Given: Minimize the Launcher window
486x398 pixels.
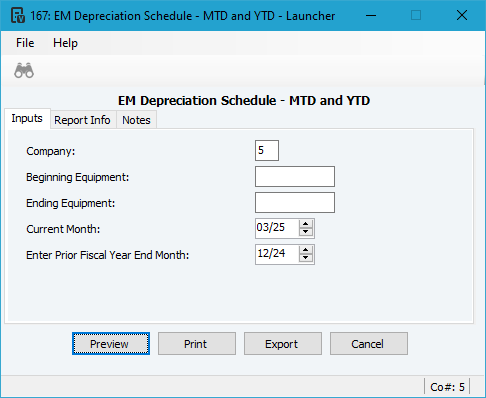Looking at the screenshot, I should [x=371, y=15].
